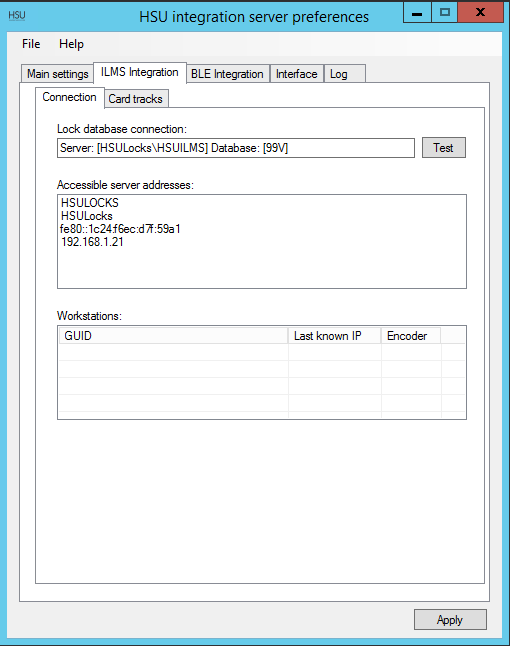Open the Interface tab
The width and height of the screenshot is (510, 646).
click(x=296, y=74)
